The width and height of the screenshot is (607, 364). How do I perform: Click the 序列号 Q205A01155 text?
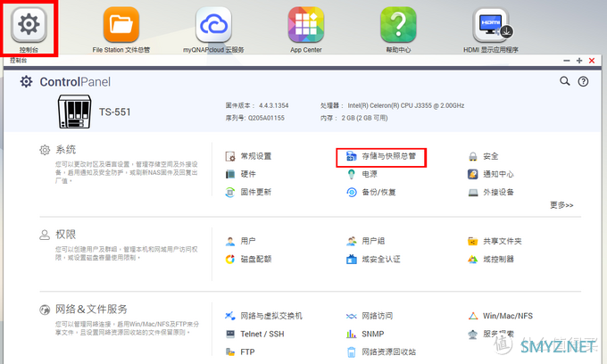pos(255,118)
